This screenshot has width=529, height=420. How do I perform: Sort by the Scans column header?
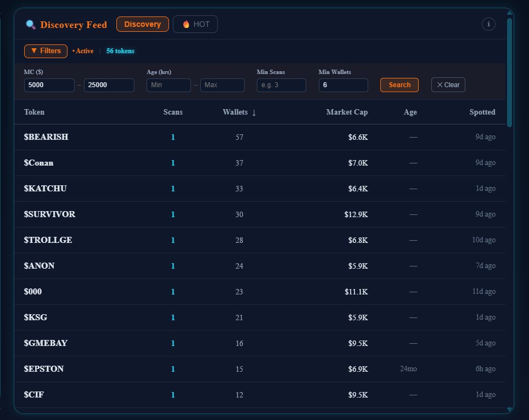click(173, 112)
